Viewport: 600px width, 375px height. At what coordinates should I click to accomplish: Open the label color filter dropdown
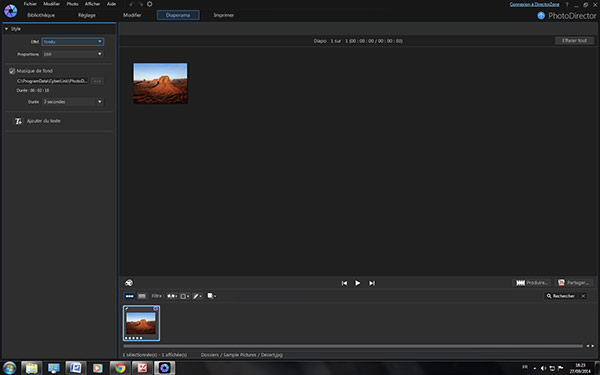pyautogui.click(x=185, y=296)
